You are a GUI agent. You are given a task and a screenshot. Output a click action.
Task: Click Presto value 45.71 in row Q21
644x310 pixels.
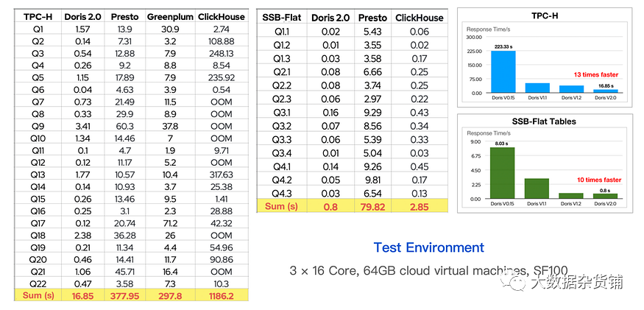[x=125, y=272]
